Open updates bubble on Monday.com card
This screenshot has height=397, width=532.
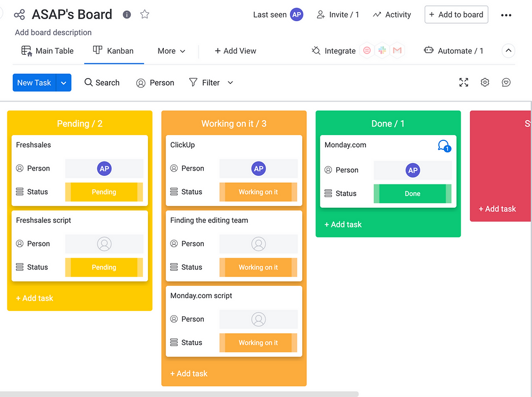(444, 146)
